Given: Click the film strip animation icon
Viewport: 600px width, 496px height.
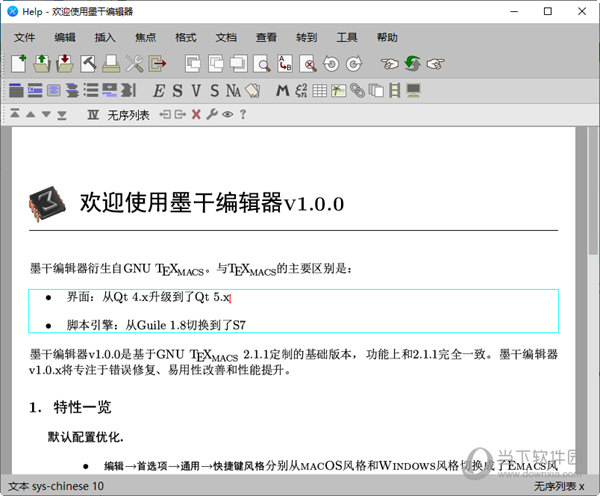Looking at the screenshot, I should (395, 91).
